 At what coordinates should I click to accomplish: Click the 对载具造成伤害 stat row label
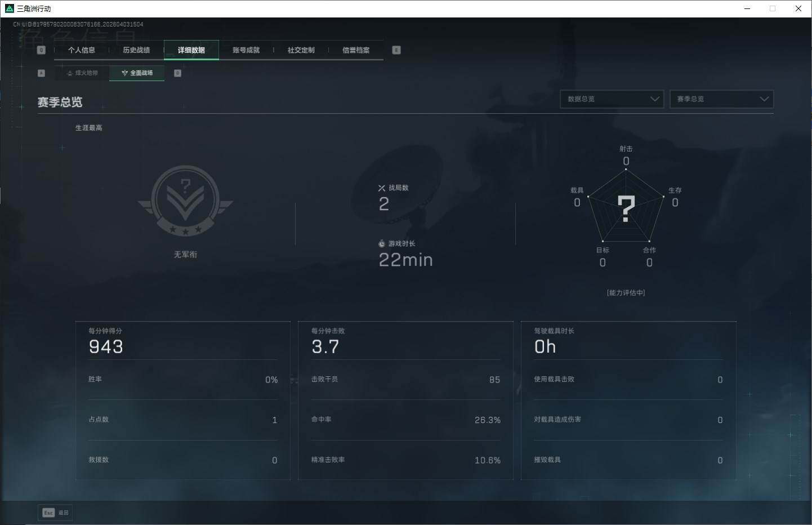557,420
